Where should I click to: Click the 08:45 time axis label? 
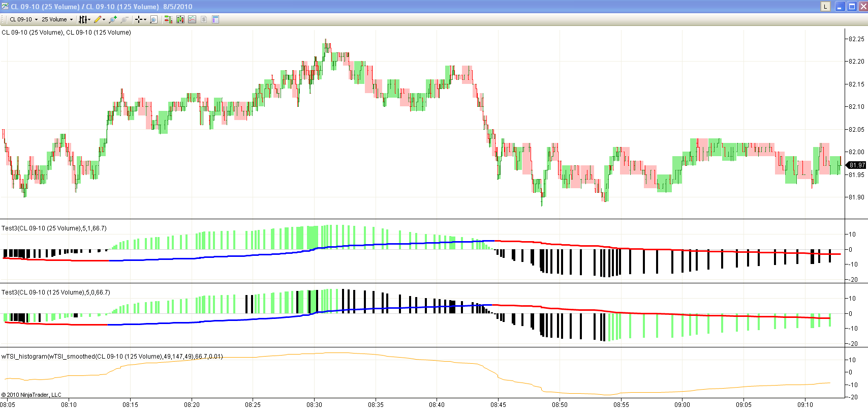tap(499, 405)
